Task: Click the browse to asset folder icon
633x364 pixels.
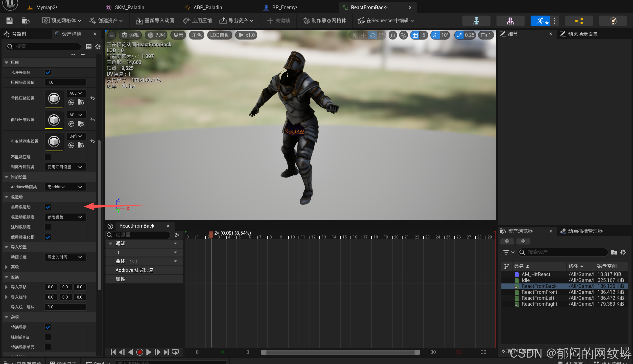Action: click(x=25, y=21)
